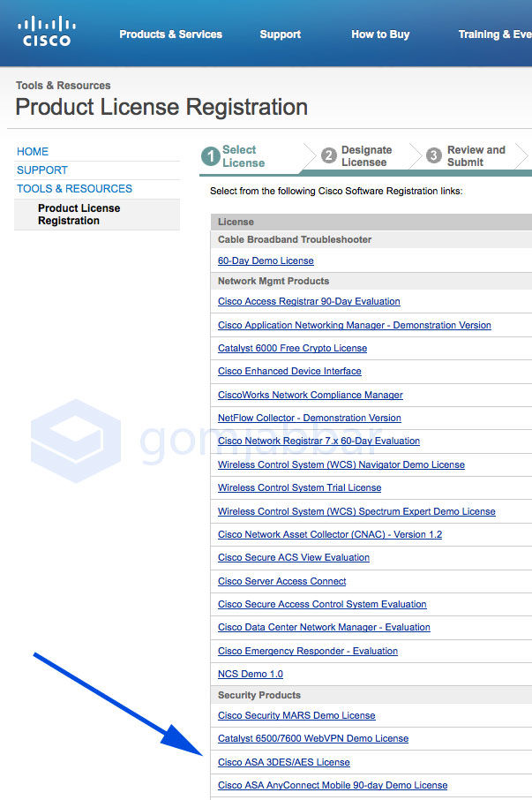Open Cisco Application Networking Manager Demonstration Version
The image size is (532, 800).
[x=355, y=325]
